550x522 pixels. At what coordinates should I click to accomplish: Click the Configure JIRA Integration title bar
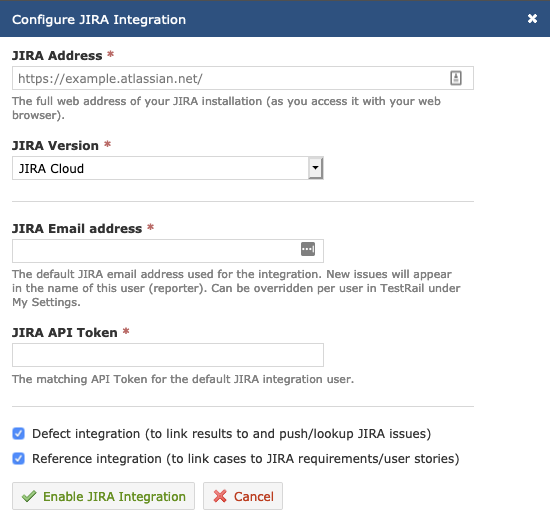pos(275,19)
